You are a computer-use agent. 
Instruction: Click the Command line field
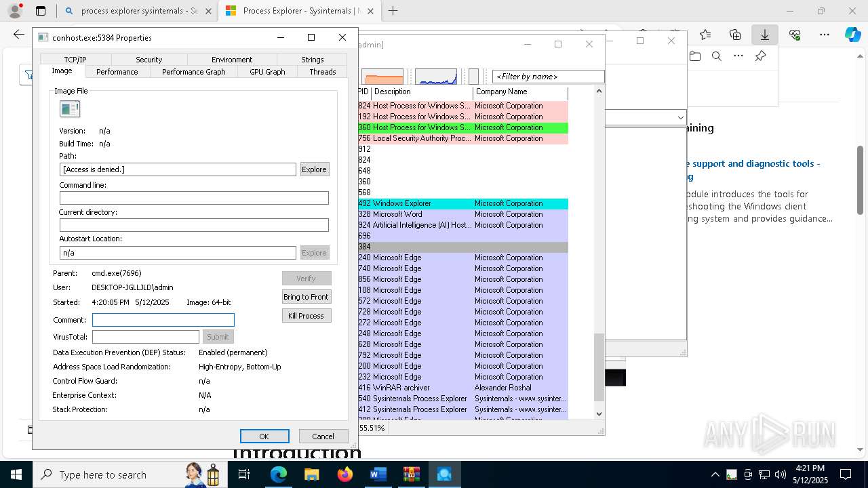pyautogui.click(x=194, y=198)
